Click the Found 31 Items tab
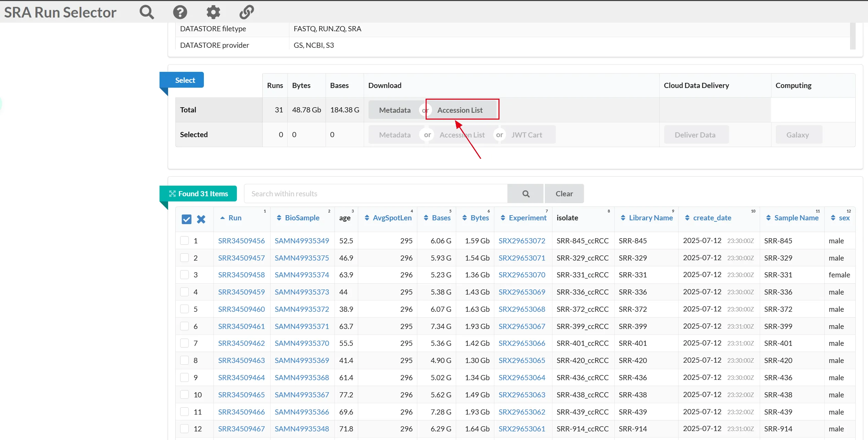The height and width of the screenshot is (440, 868). pos(203,194)
